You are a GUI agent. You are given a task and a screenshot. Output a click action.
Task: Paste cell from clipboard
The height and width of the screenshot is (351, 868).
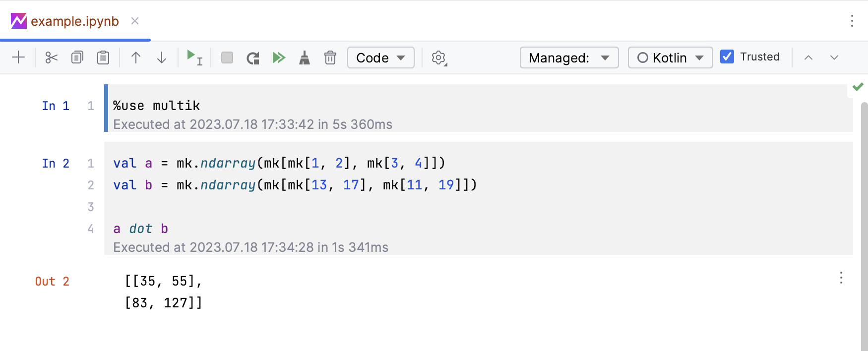(103, 58)
